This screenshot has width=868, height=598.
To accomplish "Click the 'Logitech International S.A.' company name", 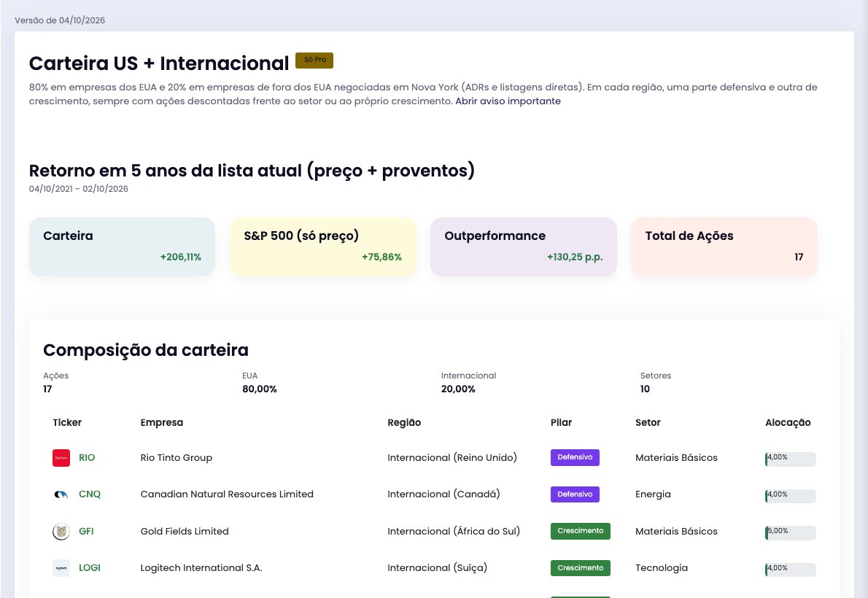I will 201,568.
